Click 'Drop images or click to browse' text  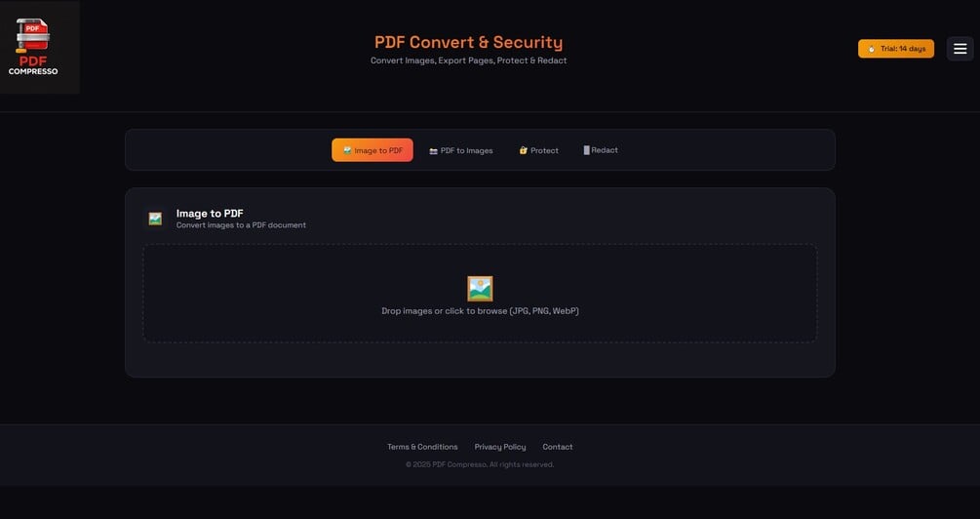tap(480, 311)
